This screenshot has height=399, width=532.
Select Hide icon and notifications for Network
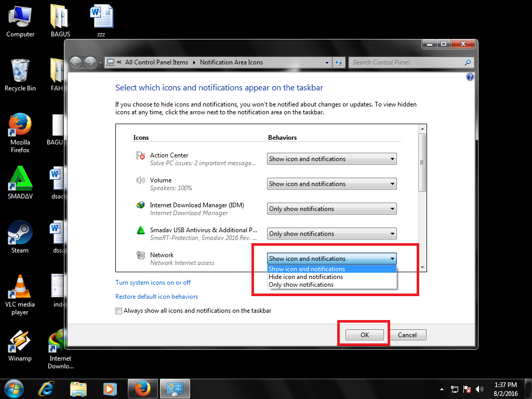point(307,277)
